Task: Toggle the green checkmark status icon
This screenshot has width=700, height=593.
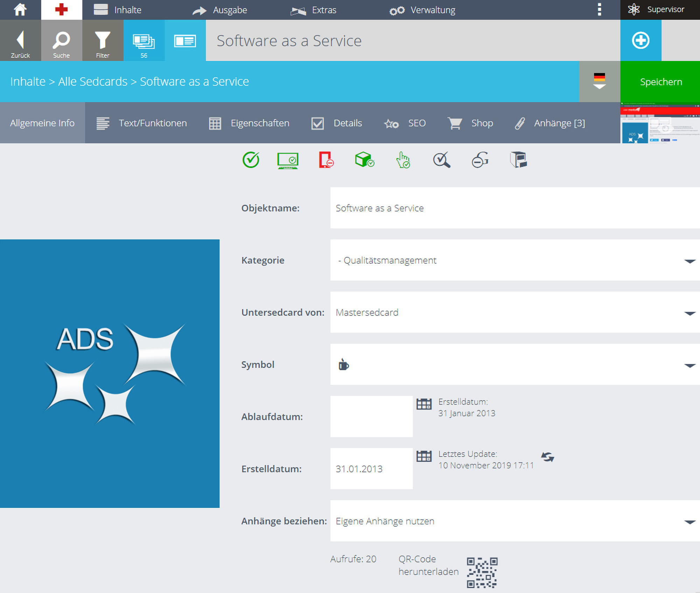Action: click(251, 160)
